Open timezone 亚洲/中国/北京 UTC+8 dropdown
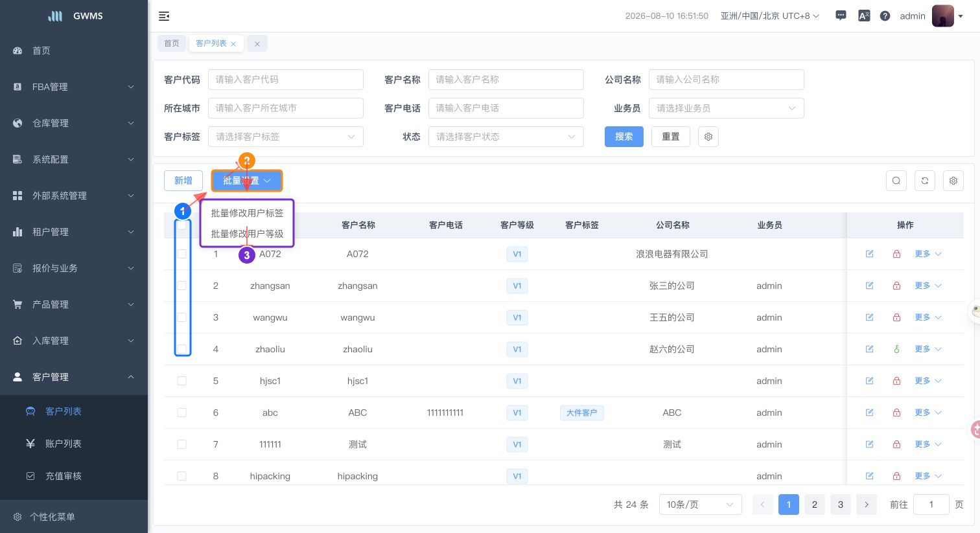Screen dimensions: 980x533 [x=770, y=16]
